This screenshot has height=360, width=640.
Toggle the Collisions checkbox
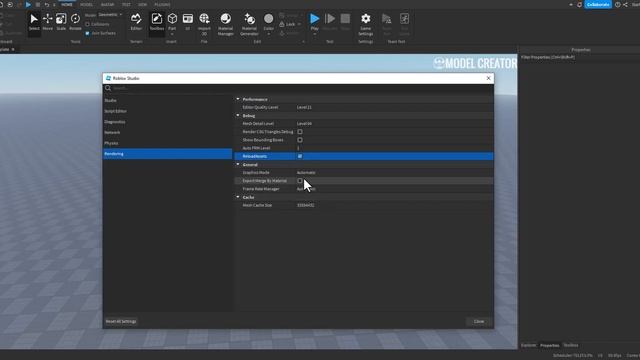87,24
